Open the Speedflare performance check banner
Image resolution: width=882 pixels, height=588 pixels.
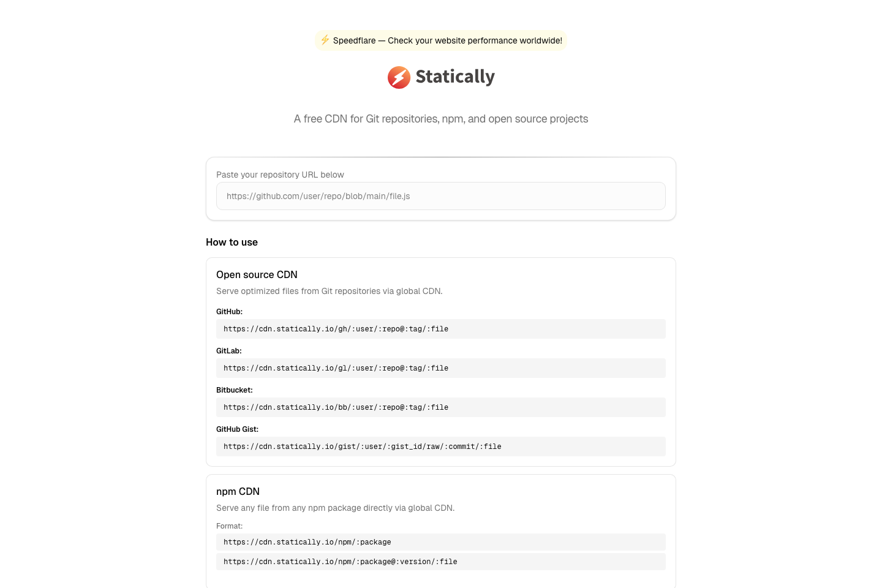coord(441,40)
